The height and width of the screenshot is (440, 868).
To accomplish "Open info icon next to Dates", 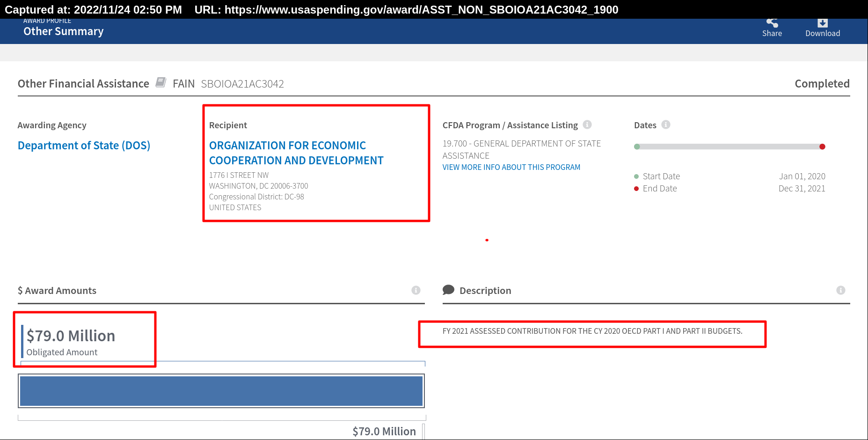I will pyautogui.click(x=666, y=125).
